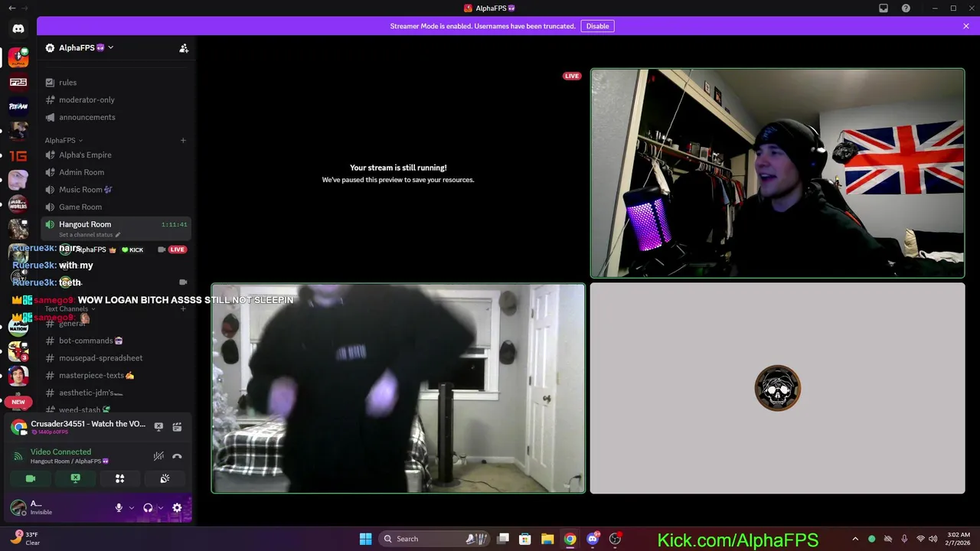Image resolution: width=980 pixels, height=551 pixels.
Task: Add a channel to the AlphaFPS category
Action: pyautogui.click(x=183, y=141)
